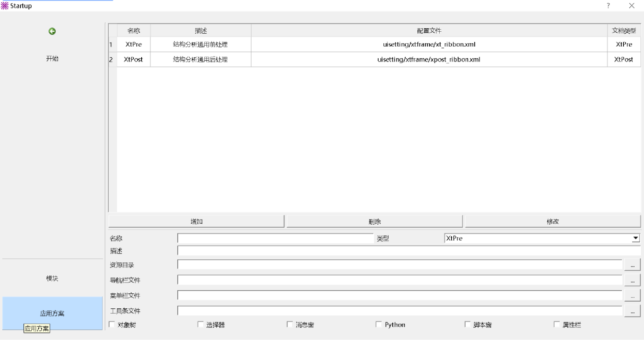
Task: Browse for the 菜单栏文件 path
Action: (632, 295)
